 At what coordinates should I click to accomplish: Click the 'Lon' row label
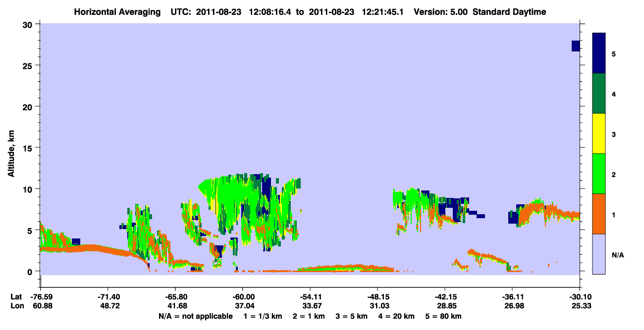pos(17,306)
